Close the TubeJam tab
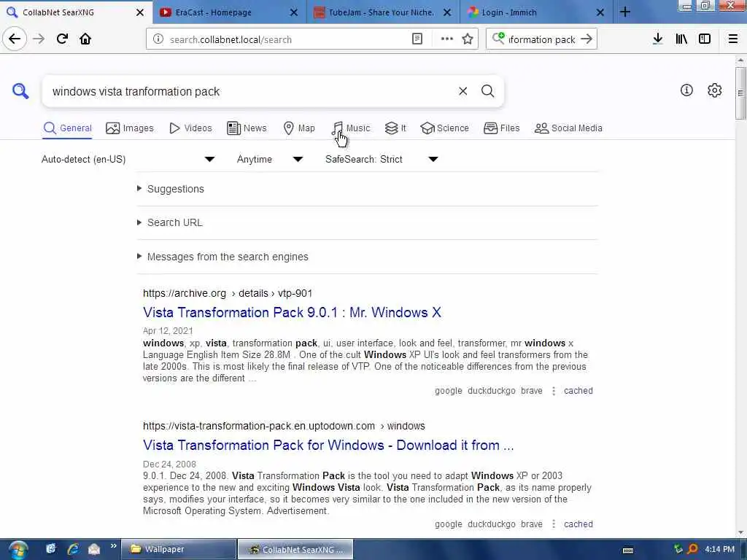 (447, 12)
